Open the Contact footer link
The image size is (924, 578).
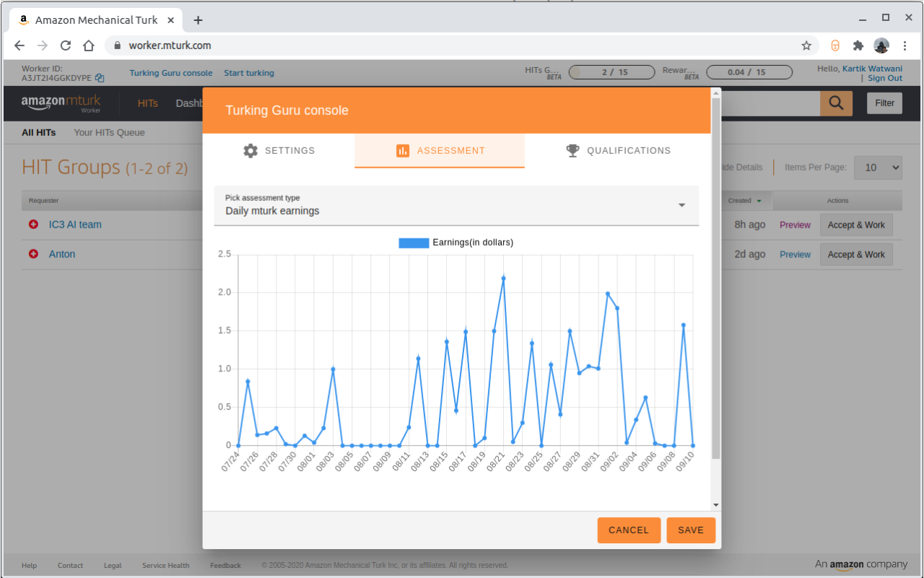click(70, 566)
